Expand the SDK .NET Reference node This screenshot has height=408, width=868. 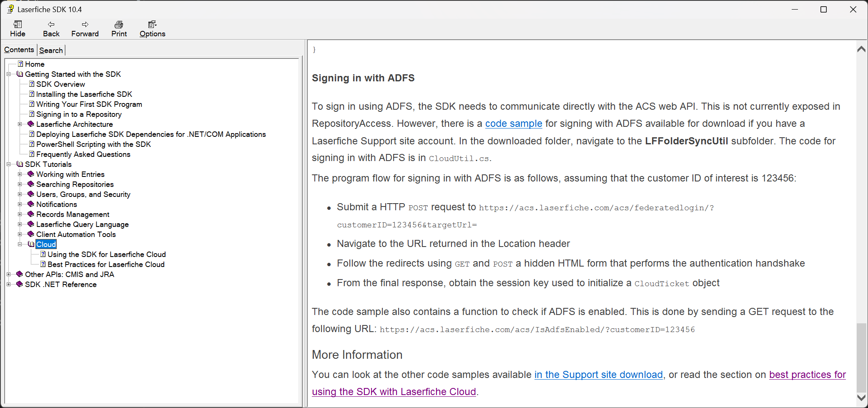coord(8,285)
